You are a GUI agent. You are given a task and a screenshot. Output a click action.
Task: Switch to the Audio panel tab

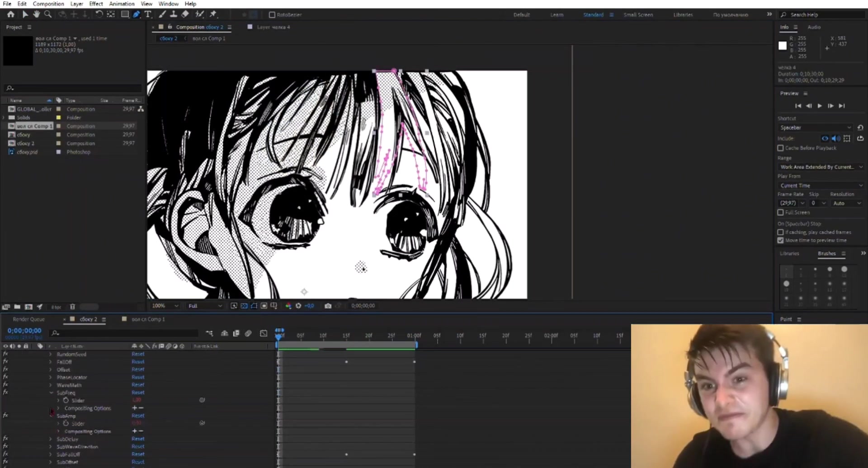coord(814,27)
